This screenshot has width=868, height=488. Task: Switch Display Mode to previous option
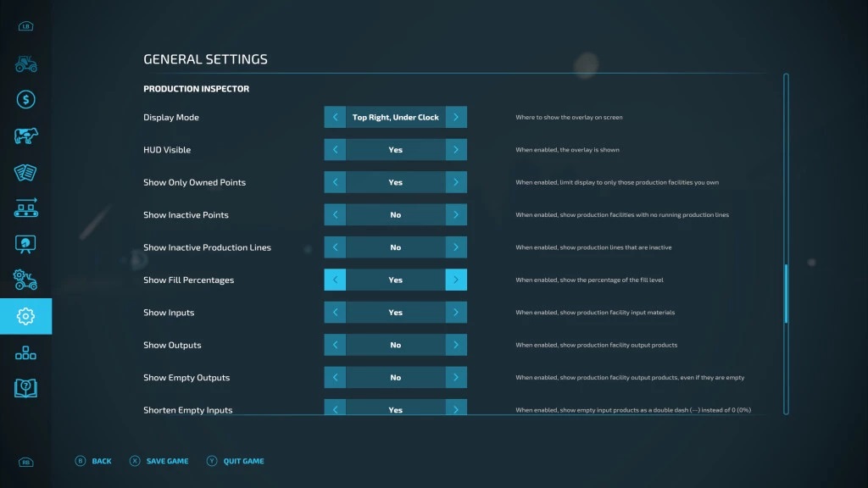coord(335,118)
